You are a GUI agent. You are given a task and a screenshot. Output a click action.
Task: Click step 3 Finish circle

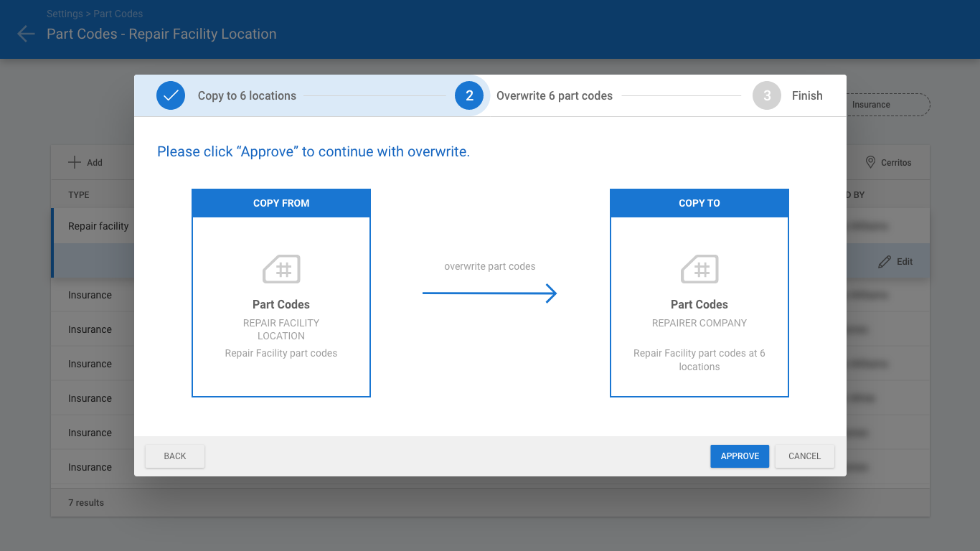(767, 95)
